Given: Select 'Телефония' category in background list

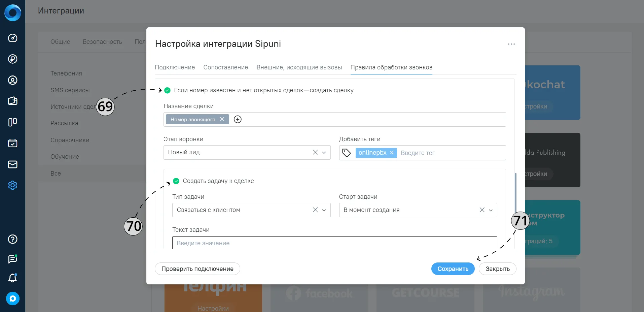Looking at the screenshot, I should [x=66, y=73].
